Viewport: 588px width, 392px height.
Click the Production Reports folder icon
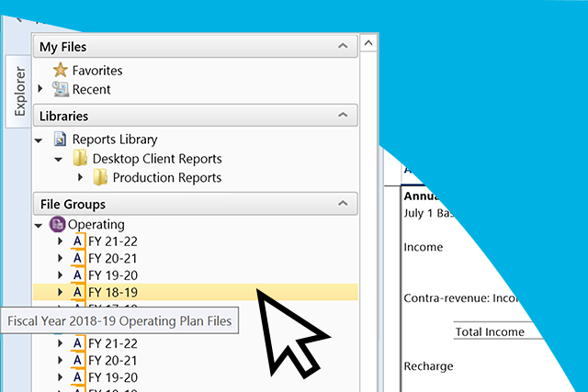pyautogui.click(x=100, y=177)
